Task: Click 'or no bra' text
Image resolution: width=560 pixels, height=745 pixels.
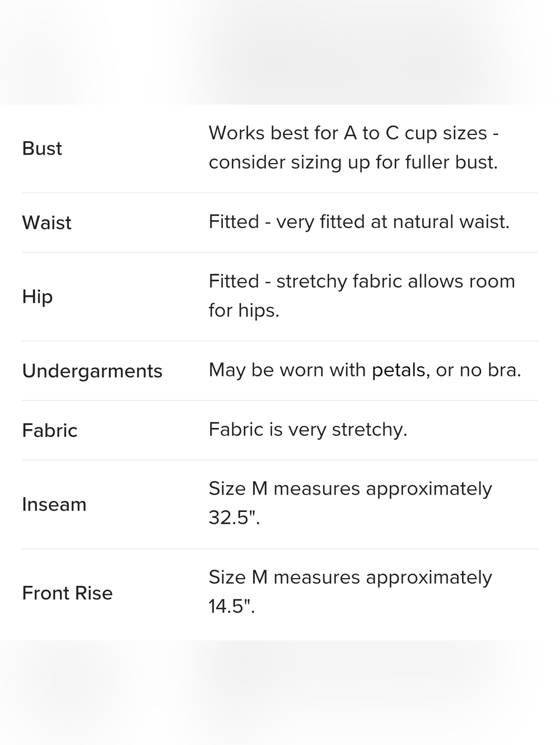Action: (478, 370)
